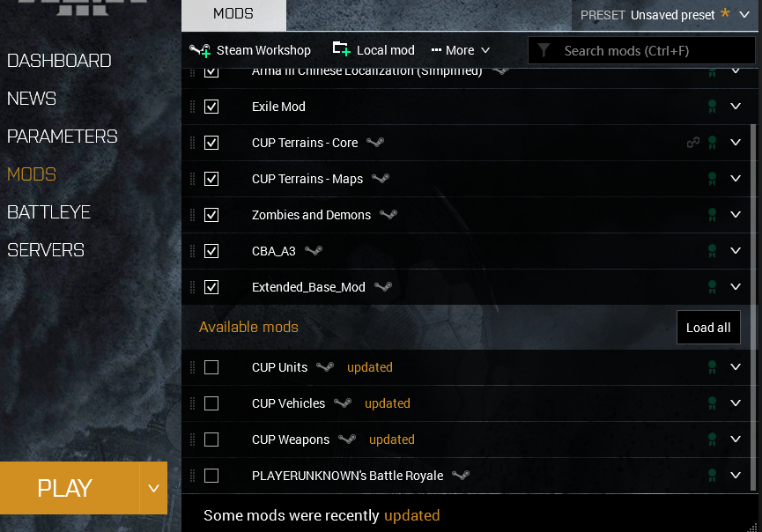Viewport: 762px width, 532px height.
Task: Uncheck CUP Terrains - Core checkbox
Action: pos(211,143)
